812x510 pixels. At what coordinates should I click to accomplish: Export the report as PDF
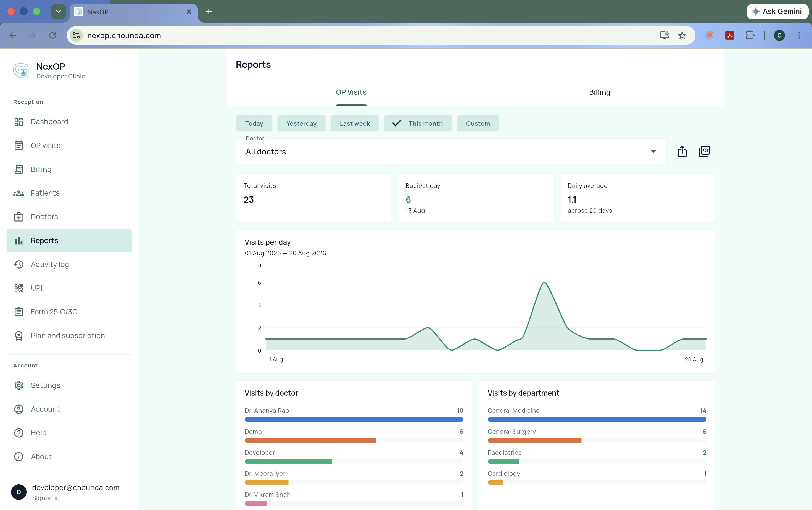pyautogui.click(x=704, y=151)
